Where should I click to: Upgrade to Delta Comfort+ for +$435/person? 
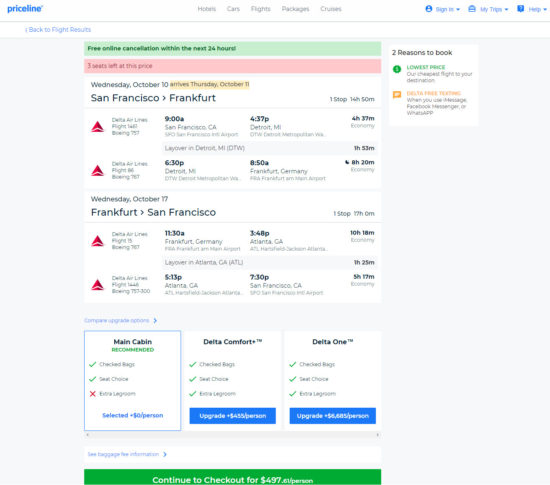pos(233,416)
